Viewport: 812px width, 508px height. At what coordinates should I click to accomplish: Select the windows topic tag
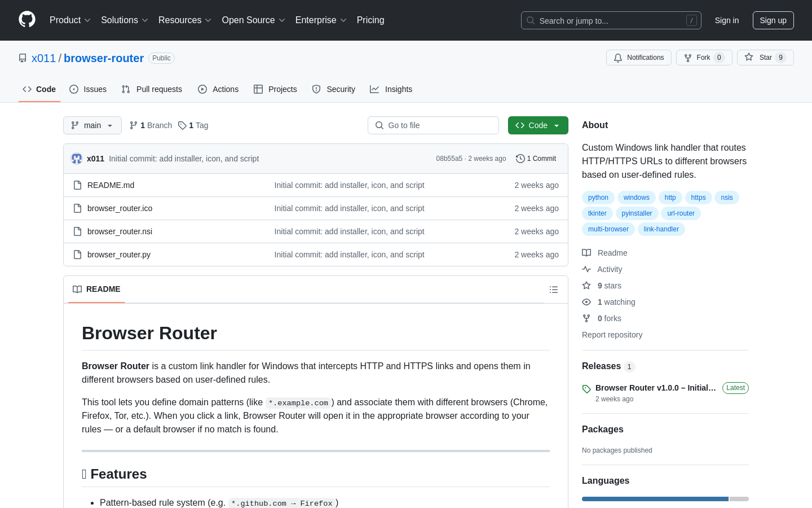[637, 198]
